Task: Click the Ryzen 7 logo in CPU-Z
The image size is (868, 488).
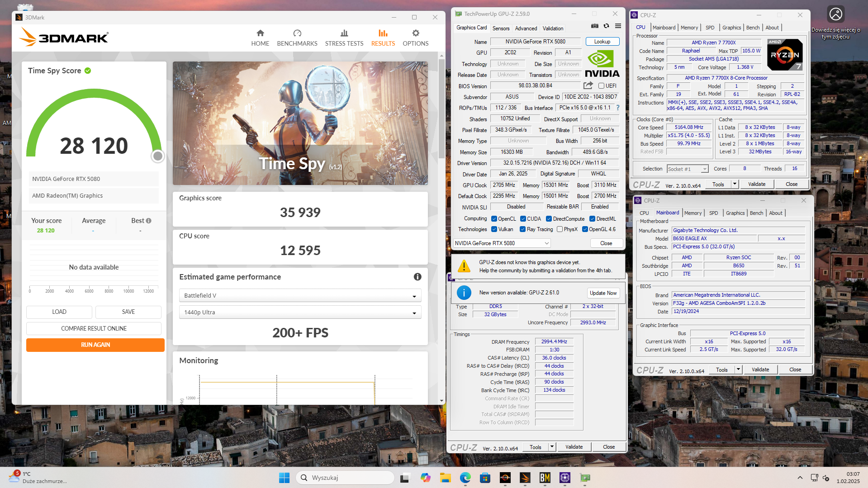Action: 785,55
